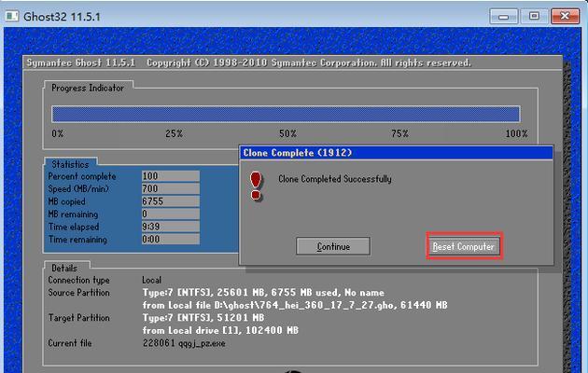Viewport: 588px width, 373px height.
Task: Click the 25% progress scale label
Action: 174,133
